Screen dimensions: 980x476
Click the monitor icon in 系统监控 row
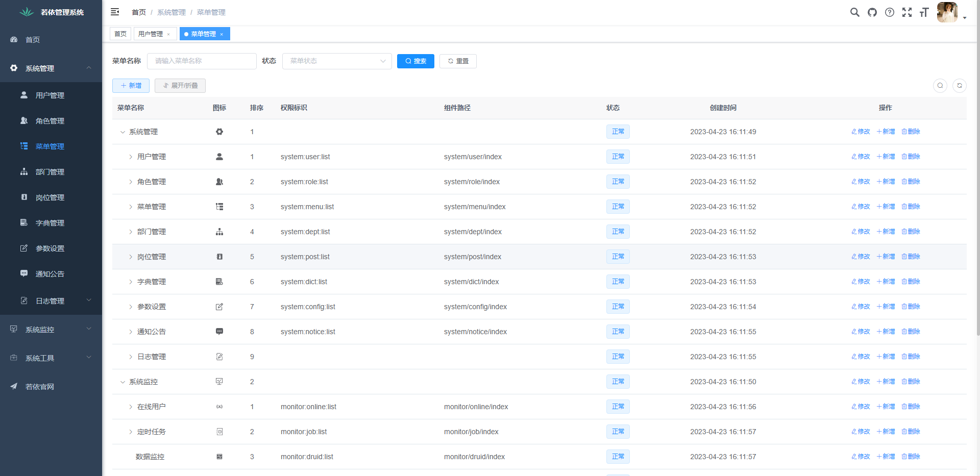pos(219,382)
